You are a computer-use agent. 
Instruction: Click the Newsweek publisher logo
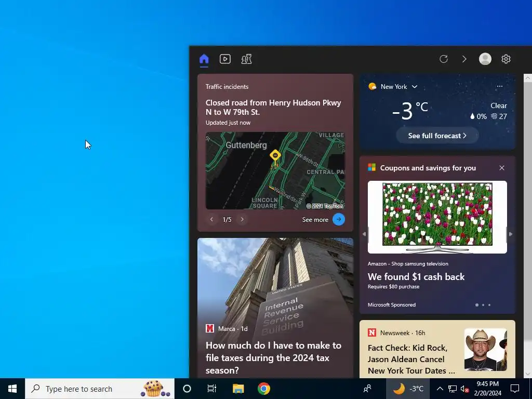(372, 333)
